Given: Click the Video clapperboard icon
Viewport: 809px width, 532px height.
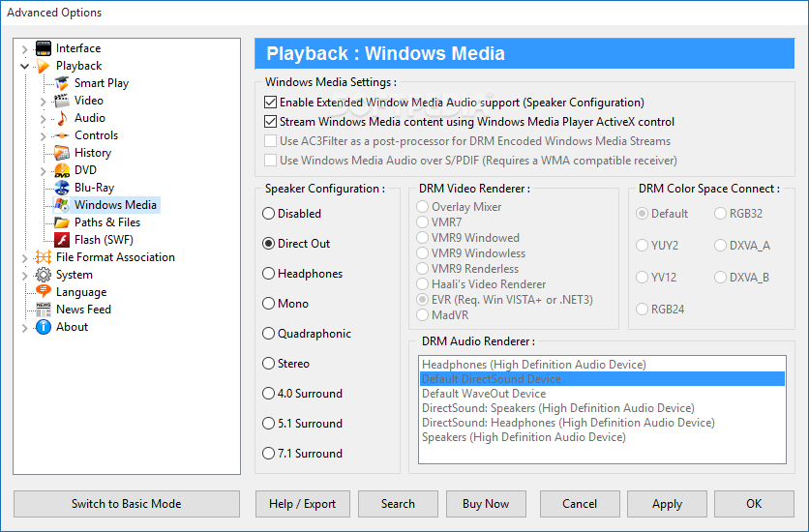Looking at the screenshot, I should click(62, 101).
